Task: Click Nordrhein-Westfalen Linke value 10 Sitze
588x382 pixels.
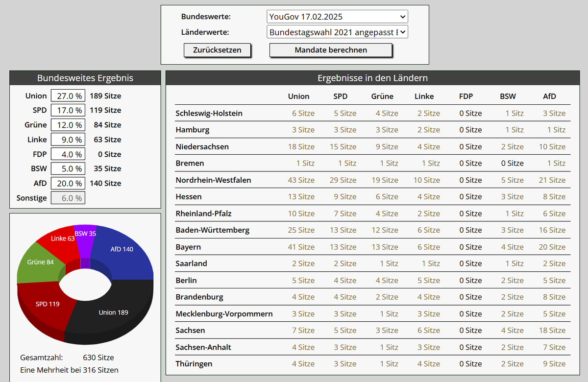Action: tap(427, 180)
